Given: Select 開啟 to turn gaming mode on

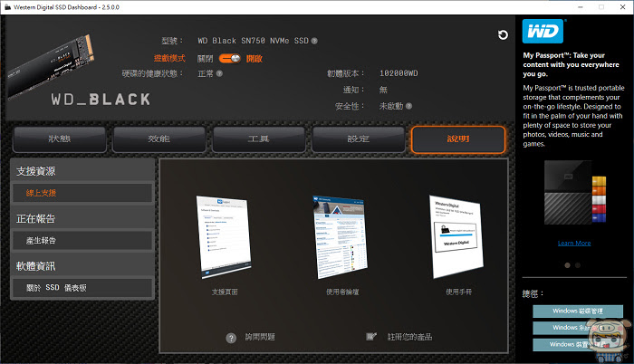Looking at the screenshot, I should point(255,59).
